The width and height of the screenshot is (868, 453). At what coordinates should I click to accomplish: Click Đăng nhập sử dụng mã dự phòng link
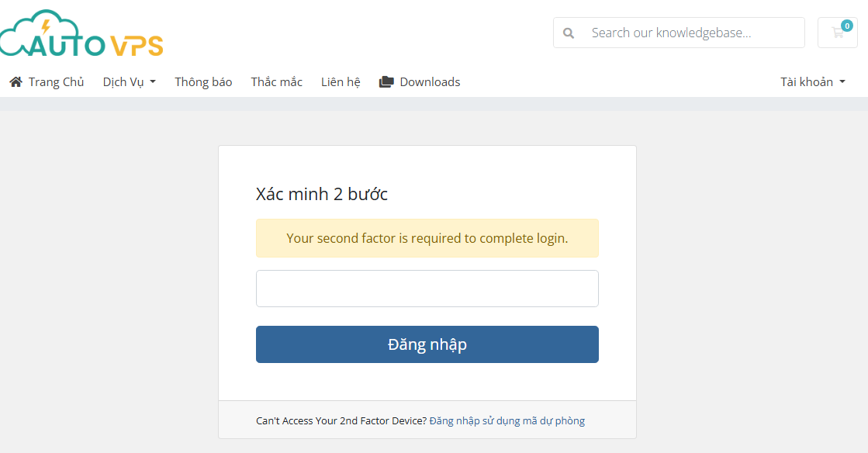(507, 421)
